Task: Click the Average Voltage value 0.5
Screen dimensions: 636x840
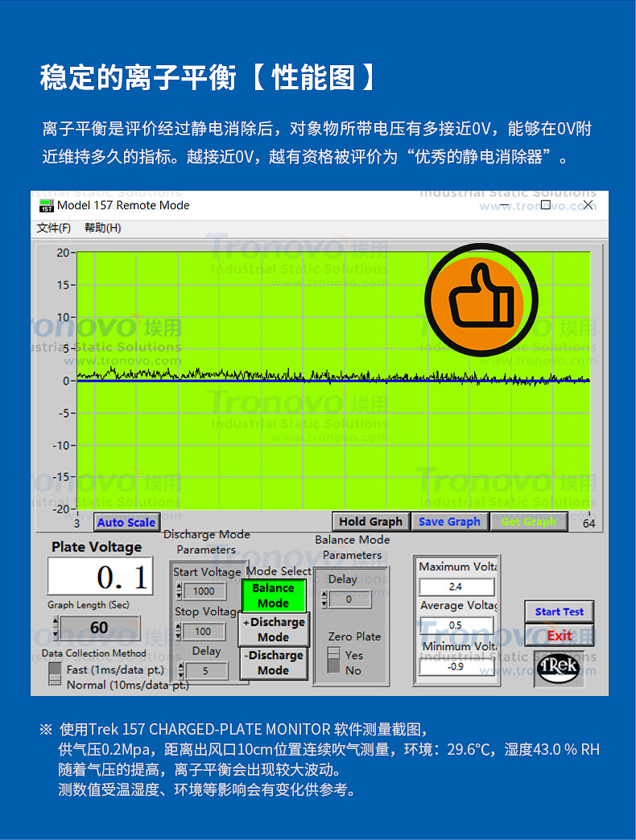Action: pyautogui.click(x=456, y=625)
